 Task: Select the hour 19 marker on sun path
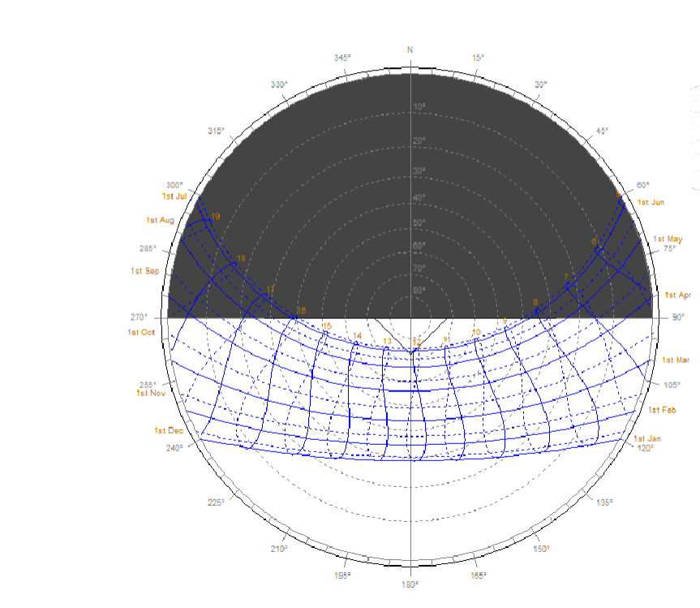215,217
